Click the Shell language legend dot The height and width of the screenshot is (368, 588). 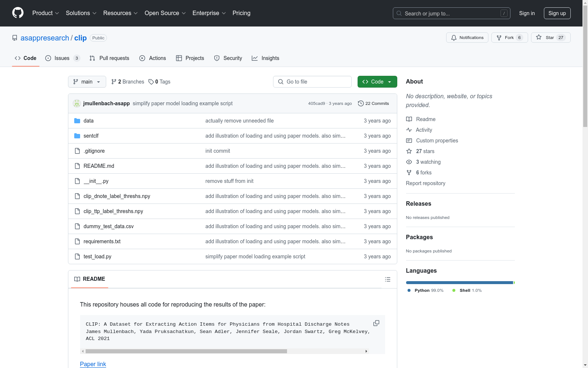coord(454,290)
